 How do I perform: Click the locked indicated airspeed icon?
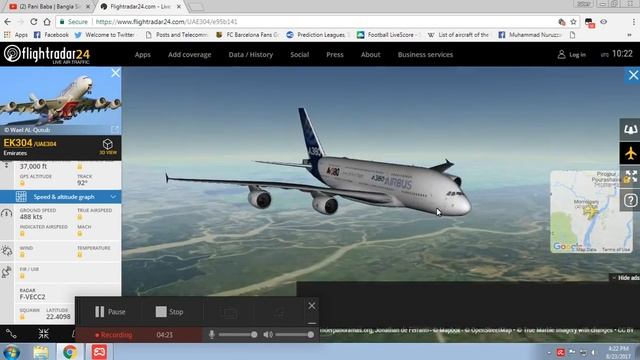pos(22,233)
